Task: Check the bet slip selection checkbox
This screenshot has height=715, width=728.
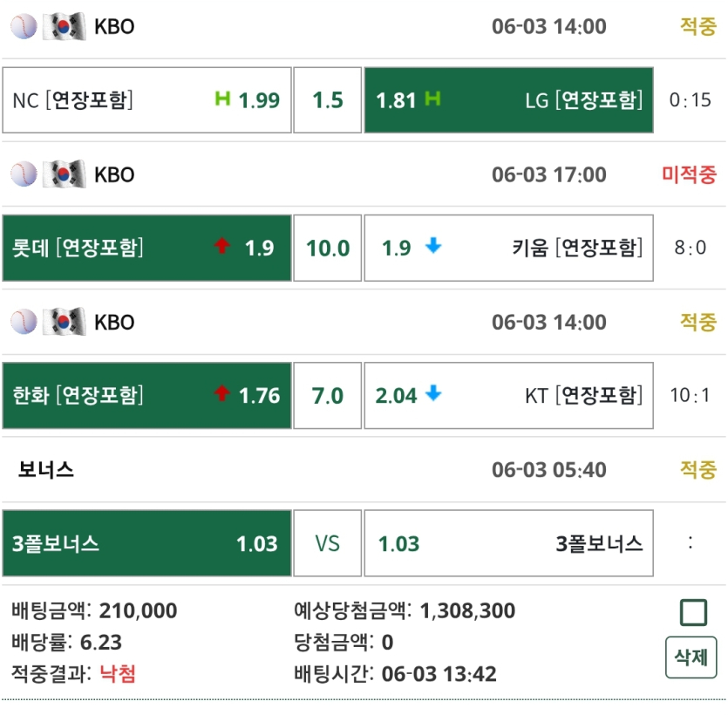Action: 692,612
